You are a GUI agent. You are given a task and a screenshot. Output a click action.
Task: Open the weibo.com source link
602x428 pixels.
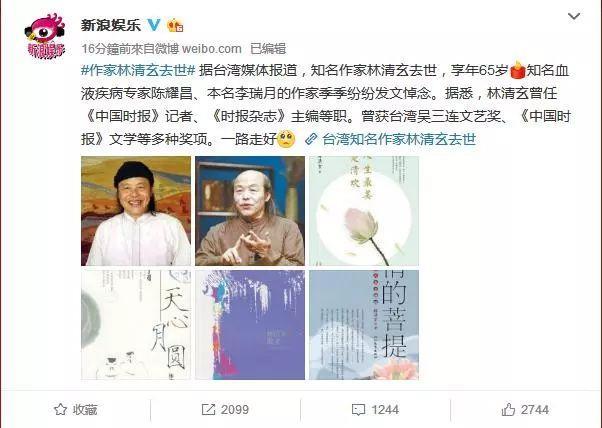(x=212, y=49)
